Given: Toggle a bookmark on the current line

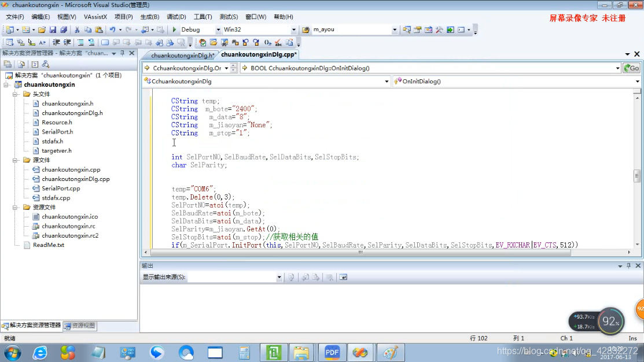Looking at the screenshot, I should pyautogui.click(x=105, y=42).
